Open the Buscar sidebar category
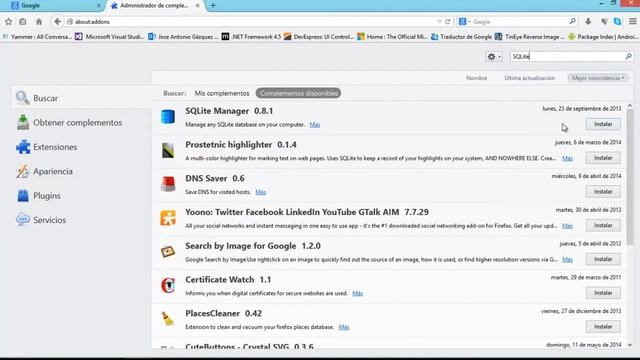640x360 pixels. tap(81, 98)
